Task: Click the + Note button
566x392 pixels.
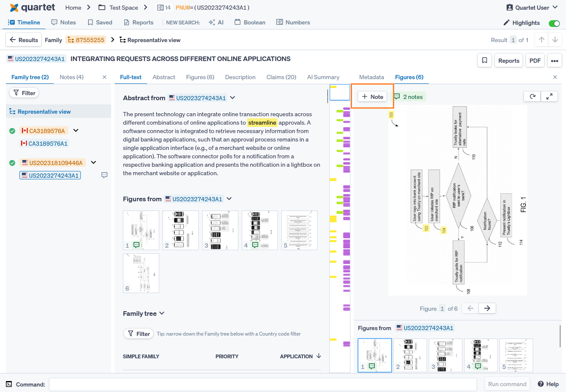Action: tap(372, 97)
